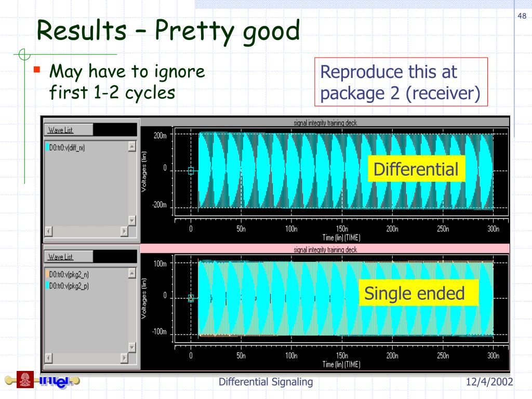Click the yellow Differential label
Viewport: 532px width, 399px height.
point(416,169)
